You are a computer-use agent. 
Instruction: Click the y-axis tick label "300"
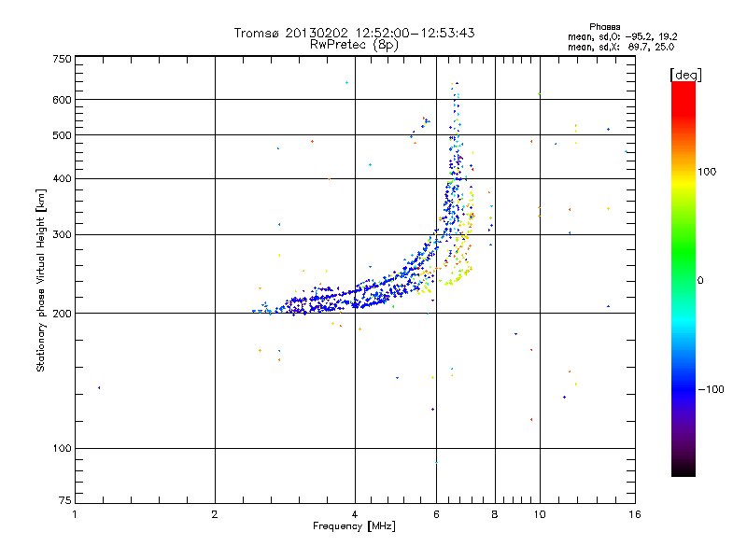coord(62,235)
